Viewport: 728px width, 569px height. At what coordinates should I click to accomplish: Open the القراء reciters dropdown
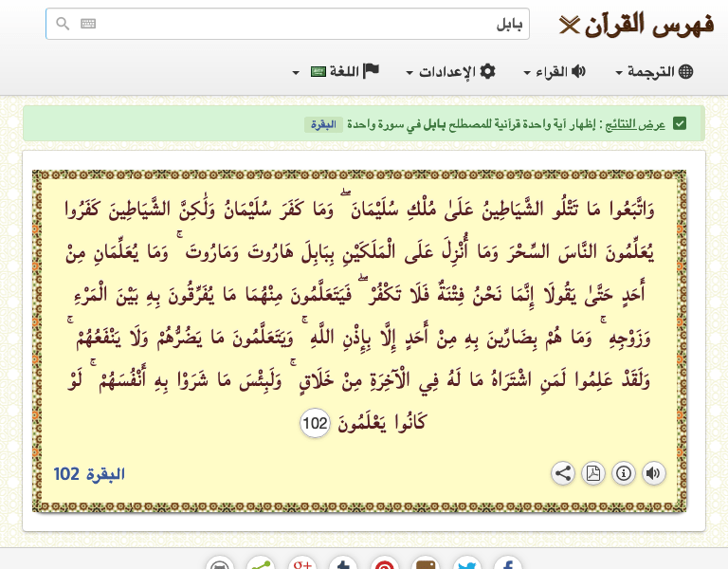(555, 71)
